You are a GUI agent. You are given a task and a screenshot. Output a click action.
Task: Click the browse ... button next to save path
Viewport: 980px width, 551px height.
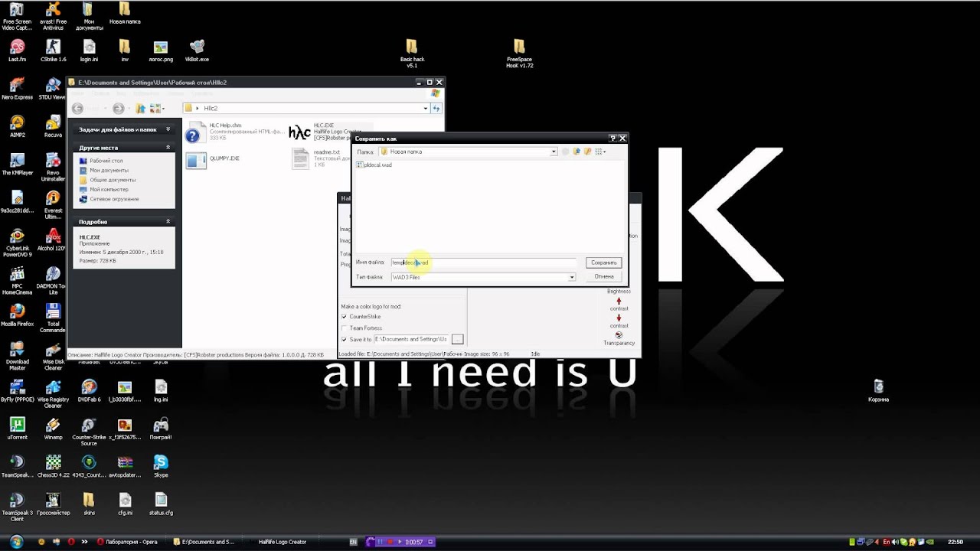click(x=457, y=339)
